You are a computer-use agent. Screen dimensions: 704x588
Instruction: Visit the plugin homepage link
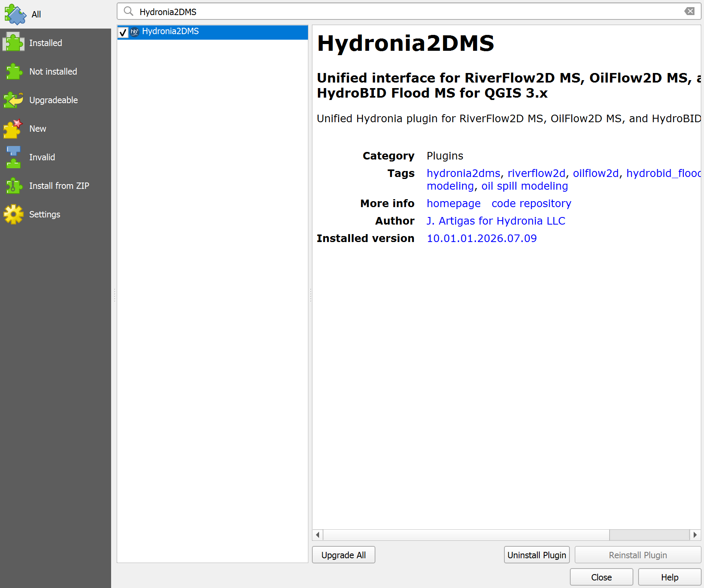click(454, 204)
